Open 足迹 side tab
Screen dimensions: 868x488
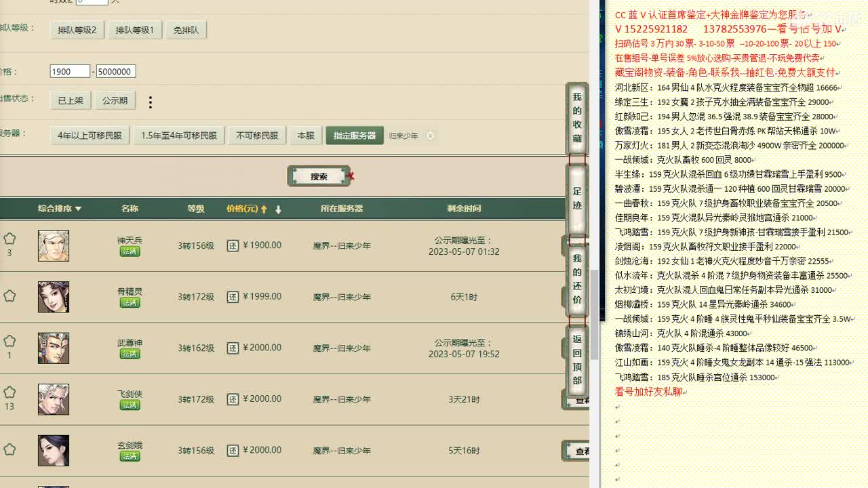pos(577,199)
